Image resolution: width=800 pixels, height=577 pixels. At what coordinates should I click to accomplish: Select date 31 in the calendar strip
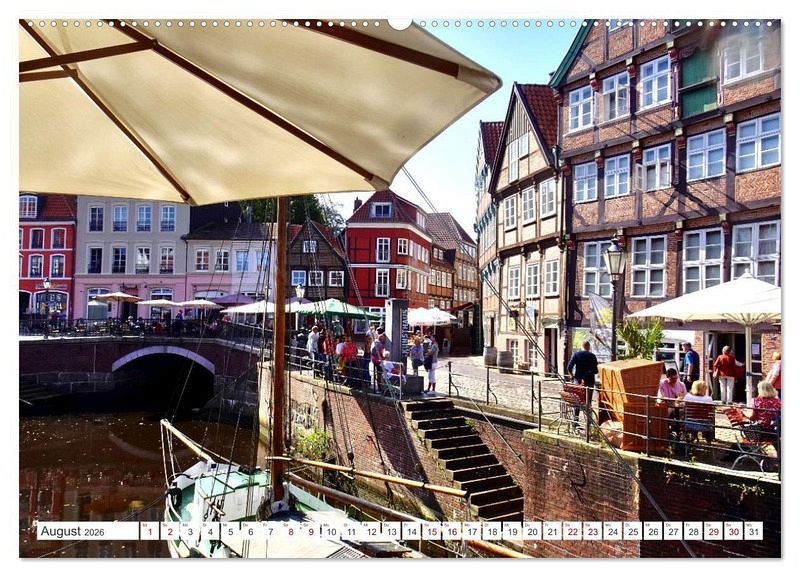pyautogui.click(x=754, y=531)
